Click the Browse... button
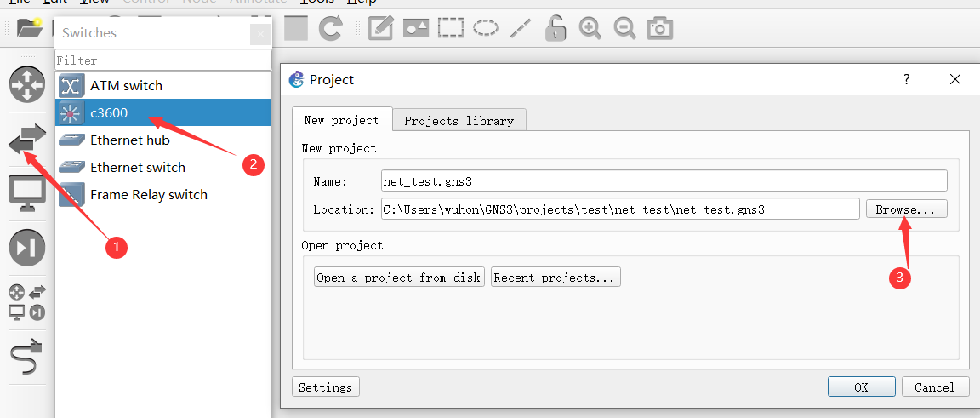The height and width of the screenshot is (418, 980). (906, 209)
